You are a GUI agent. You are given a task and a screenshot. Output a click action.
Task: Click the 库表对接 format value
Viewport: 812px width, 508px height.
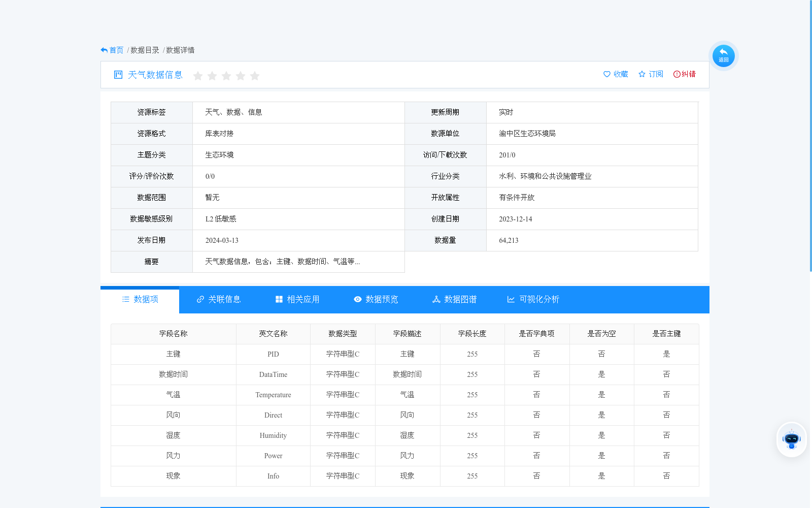pyautogui.click(x=219, y=134)
